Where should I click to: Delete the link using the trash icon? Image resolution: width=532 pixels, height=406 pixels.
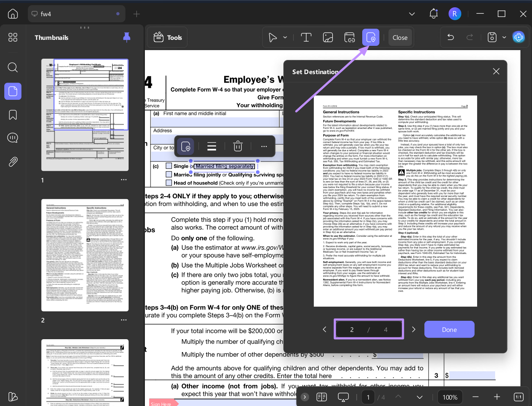(x=237, y=146)
